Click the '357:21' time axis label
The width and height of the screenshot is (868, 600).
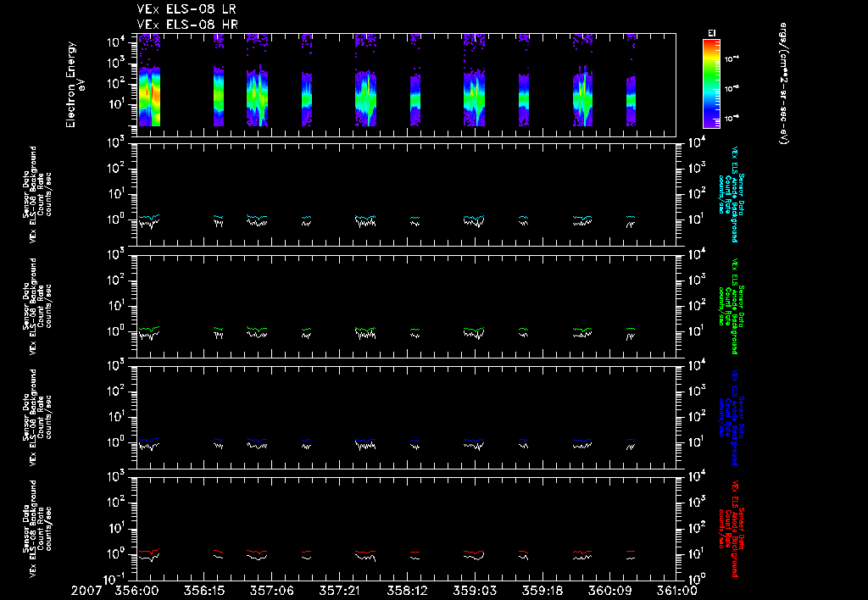[339, 592]
